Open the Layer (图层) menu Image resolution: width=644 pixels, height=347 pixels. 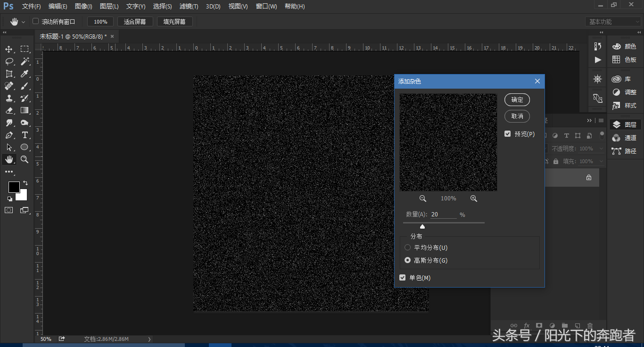(109, 7)
